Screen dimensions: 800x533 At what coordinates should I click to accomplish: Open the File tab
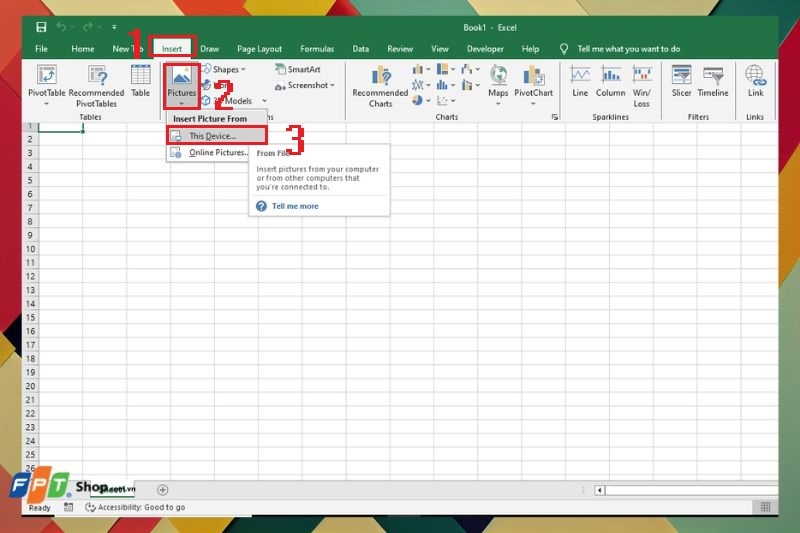(41, 48)
